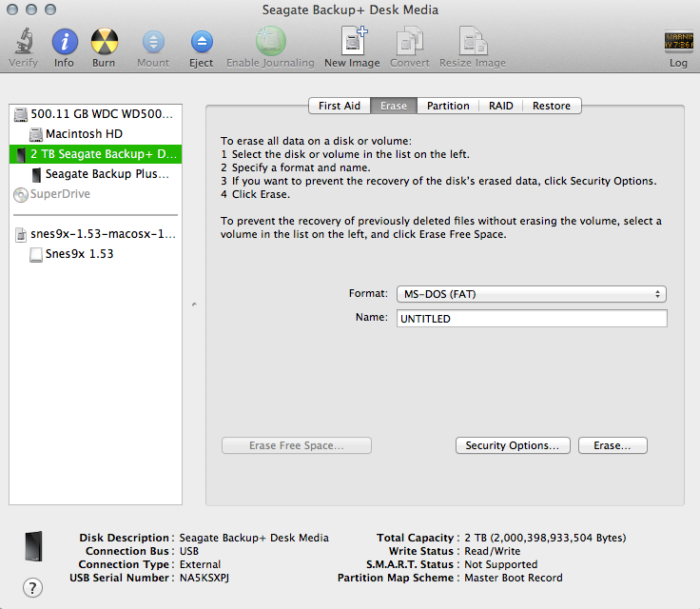This screenshot has height=609, width=700.
Task: Click the window title Seagate Backup+ Desk Media
Action: 350,10
